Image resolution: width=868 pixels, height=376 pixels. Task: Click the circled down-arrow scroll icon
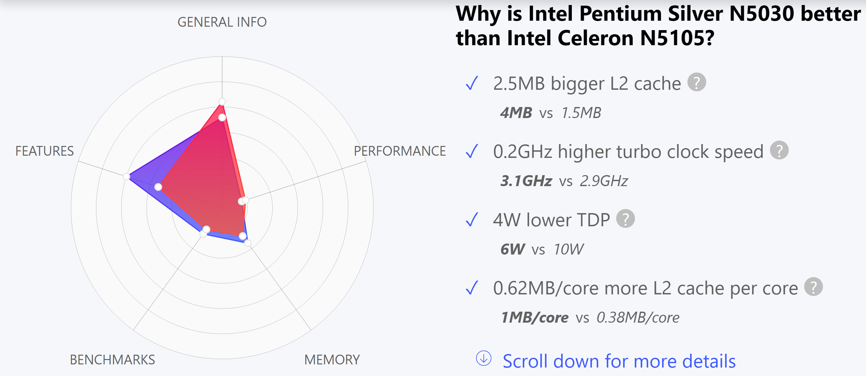[484, 358]
